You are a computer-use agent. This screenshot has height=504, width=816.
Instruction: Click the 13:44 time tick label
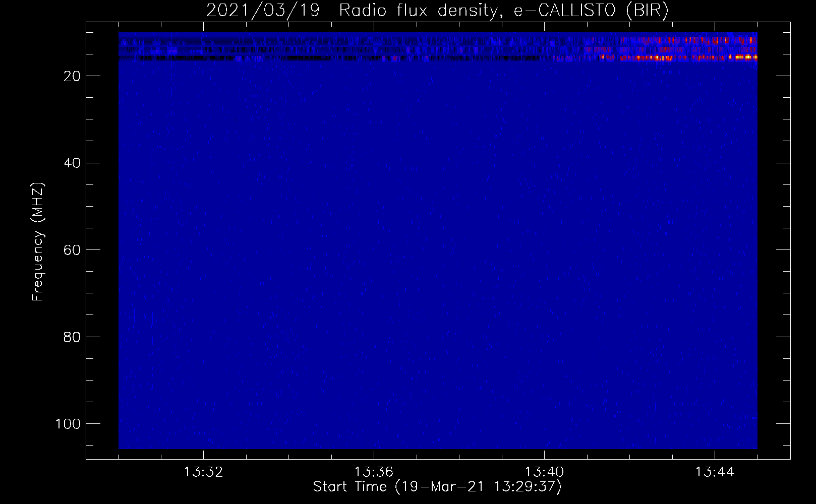click(x=715, y=472)
